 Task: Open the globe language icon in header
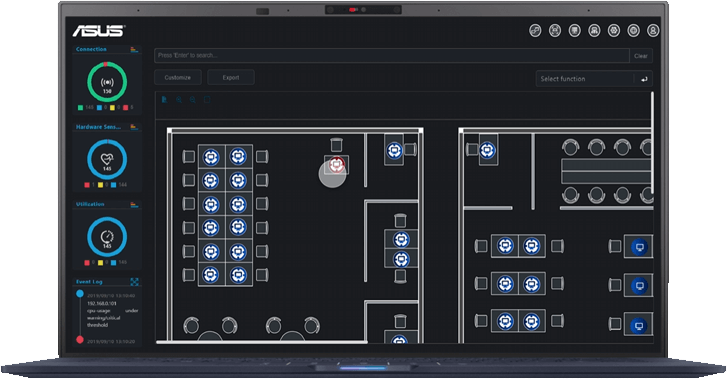[x=633, y=31]
